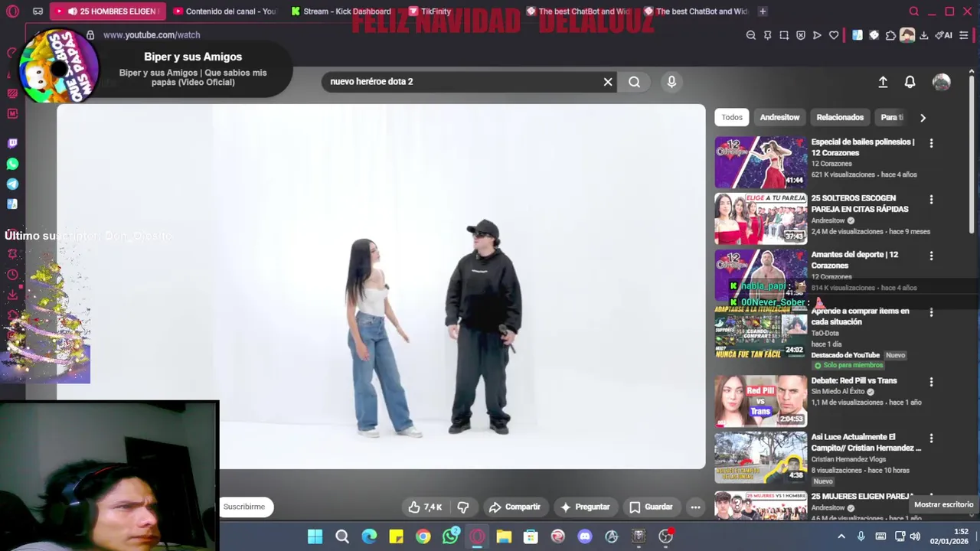Select the Andresitow filter chip
This screenshot has height=551, width=980.
pyautogui.click(x=779, y=117)
